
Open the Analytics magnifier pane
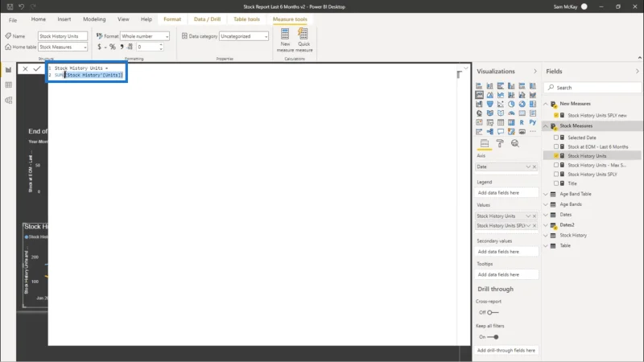[515, 143]
